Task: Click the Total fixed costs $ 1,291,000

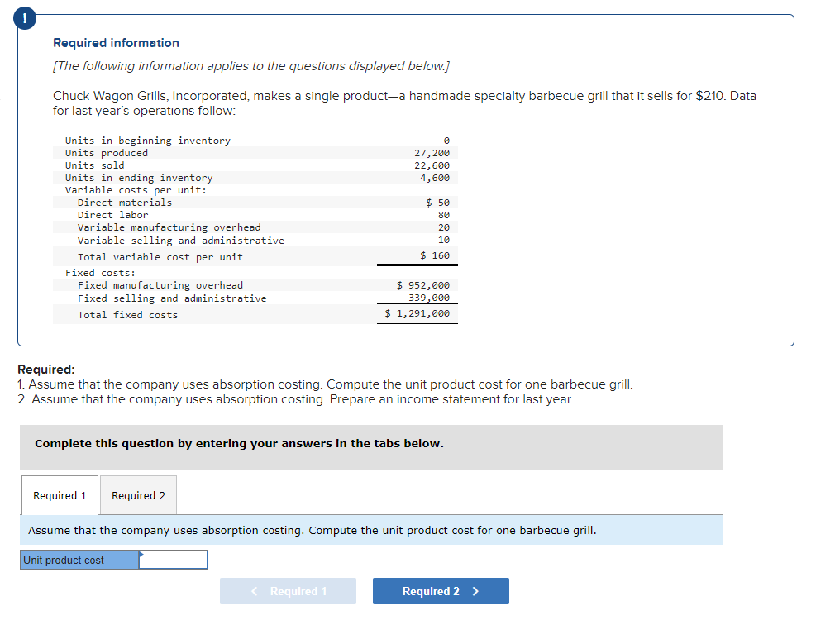Action: click(x=417, y=313)
